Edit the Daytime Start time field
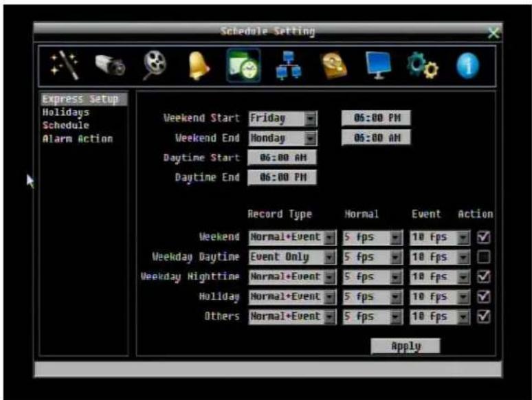 282,157
